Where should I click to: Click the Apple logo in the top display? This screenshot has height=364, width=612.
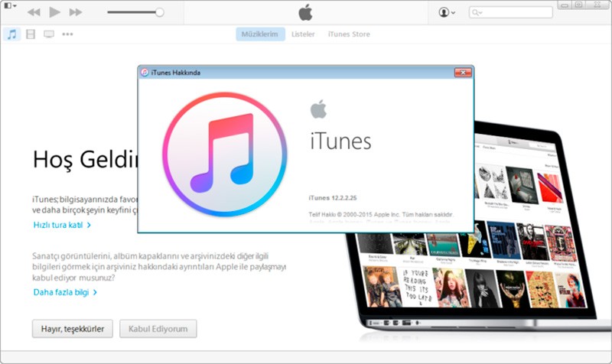point(305,12)
